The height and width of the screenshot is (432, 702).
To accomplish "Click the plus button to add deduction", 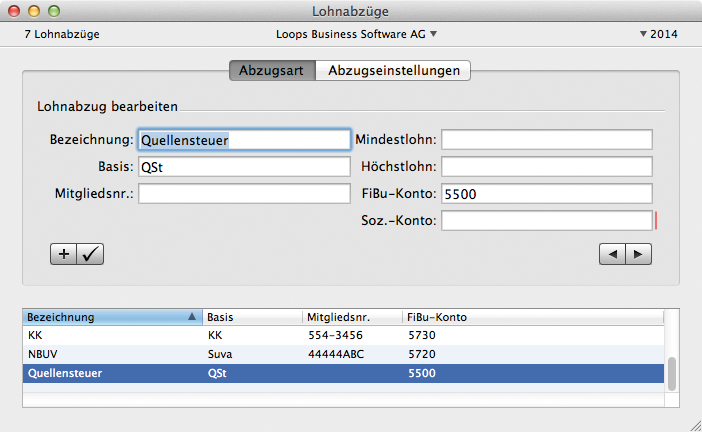I will [x=64, y=254].
